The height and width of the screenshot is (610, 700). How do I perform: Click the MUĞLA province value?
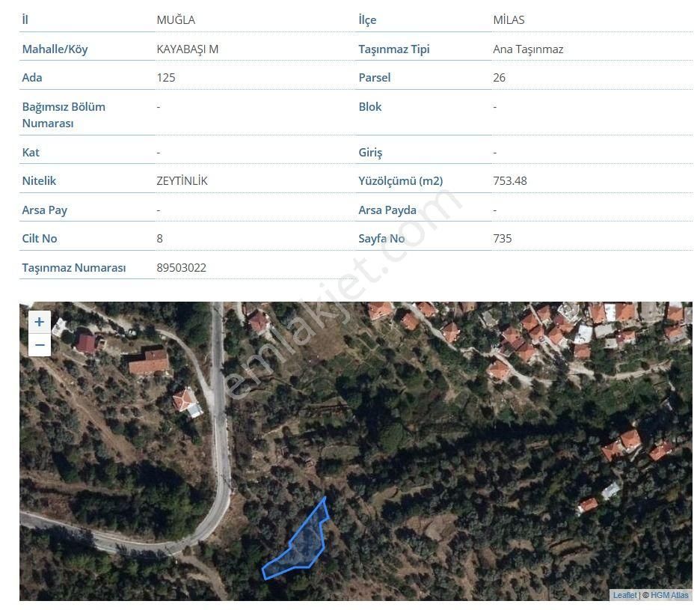point(176,20)
